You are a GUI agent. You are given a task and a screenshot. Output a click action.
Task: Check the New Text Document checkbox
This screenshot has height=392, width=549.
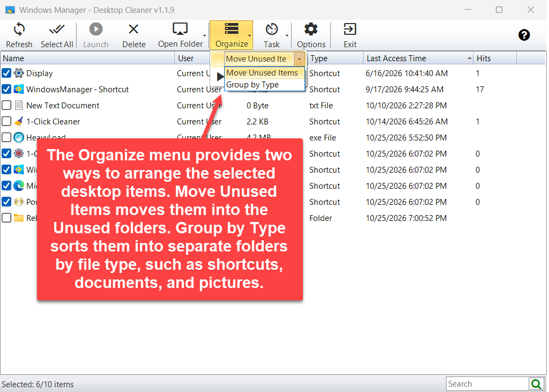6,106
